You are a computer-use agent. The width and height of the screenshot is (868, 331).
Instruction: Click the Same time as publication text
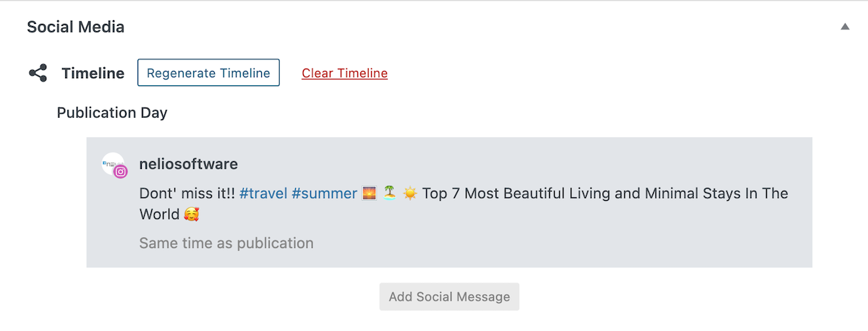point(226,244)
